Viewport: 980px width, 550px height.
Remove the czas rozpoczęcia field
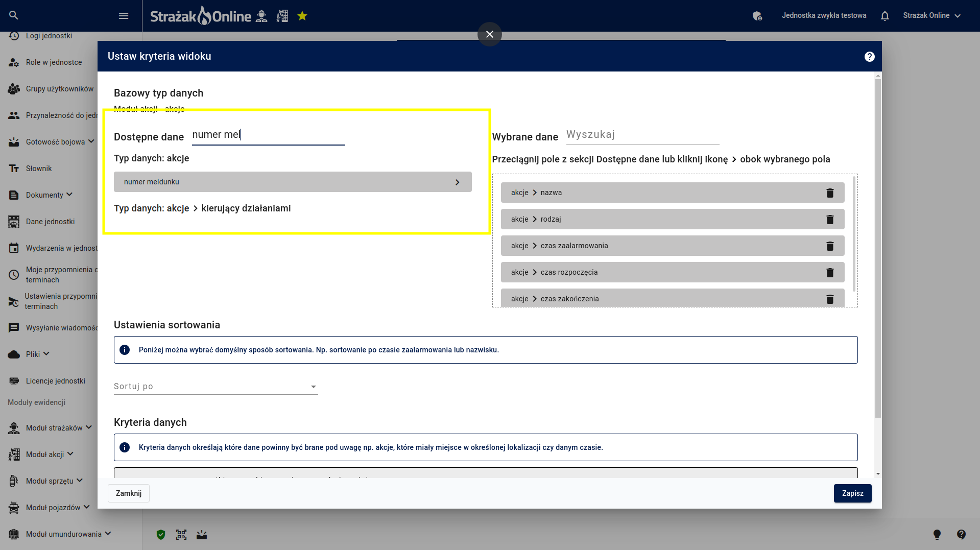click(830, 272)
